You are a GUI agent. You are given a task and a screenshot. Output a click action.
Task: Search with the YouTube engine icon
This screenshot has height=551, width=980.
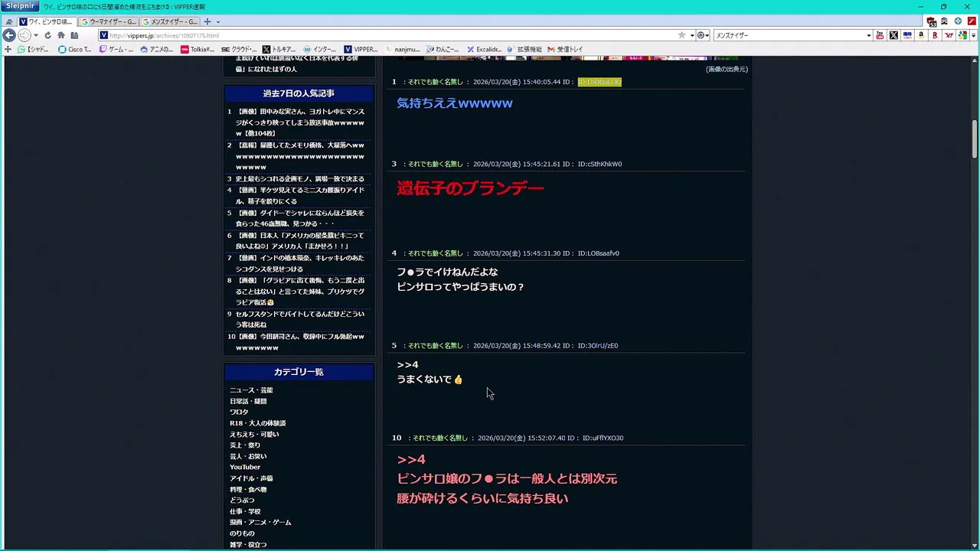coord(880,35)
